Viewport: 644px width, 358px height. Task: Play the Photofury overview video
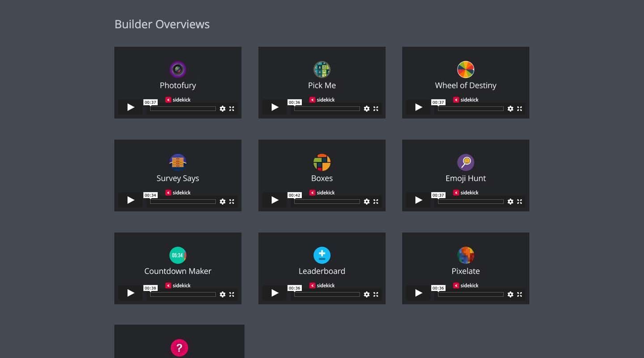[131, 107]
